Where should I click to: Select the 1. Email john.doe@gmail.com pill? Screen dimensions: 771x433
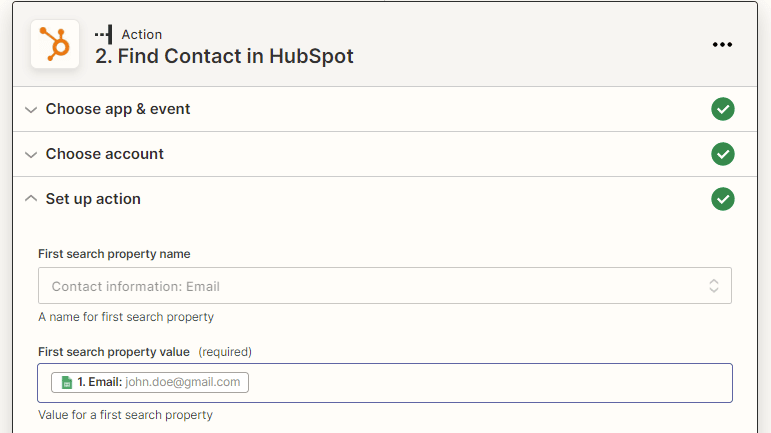pos(150,382)
